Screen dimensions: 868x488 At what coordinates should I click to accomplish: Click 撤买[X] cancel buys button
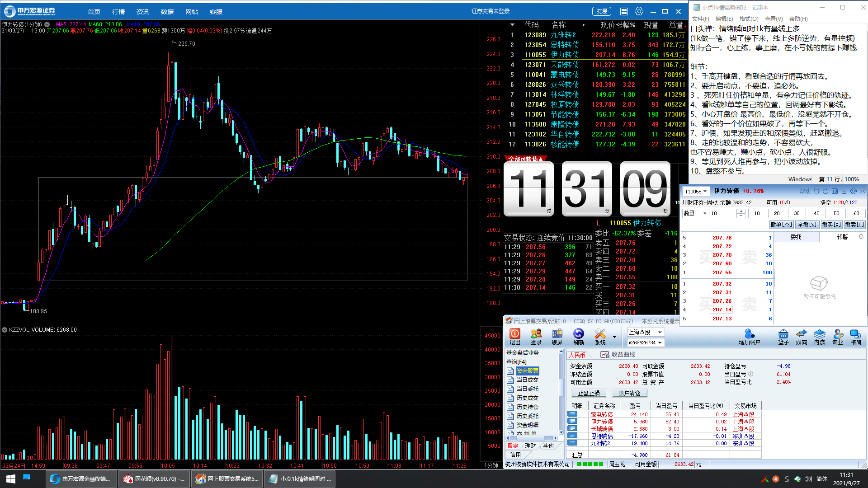(x=831, y=225)
